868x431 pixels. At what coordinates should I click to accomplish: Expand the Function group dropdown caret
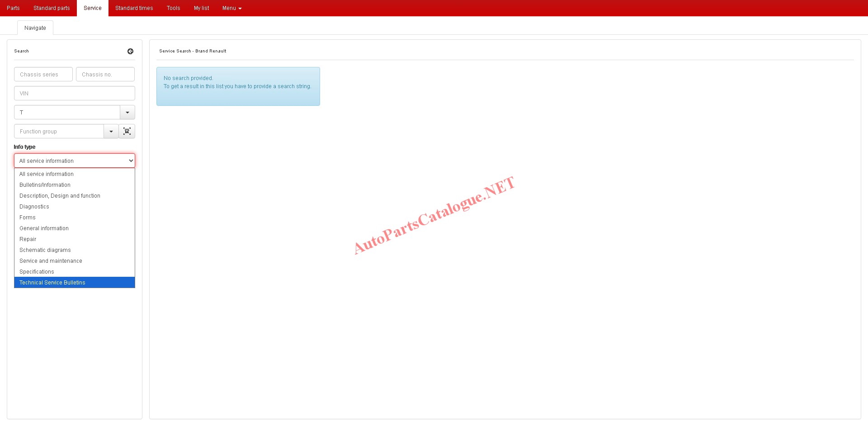coord(111,132)
